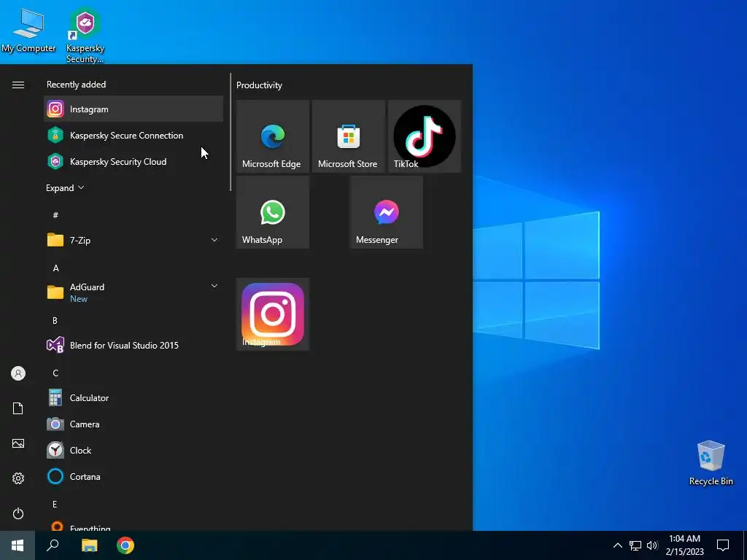
Task: Open the Clock app
Action: 133,450
